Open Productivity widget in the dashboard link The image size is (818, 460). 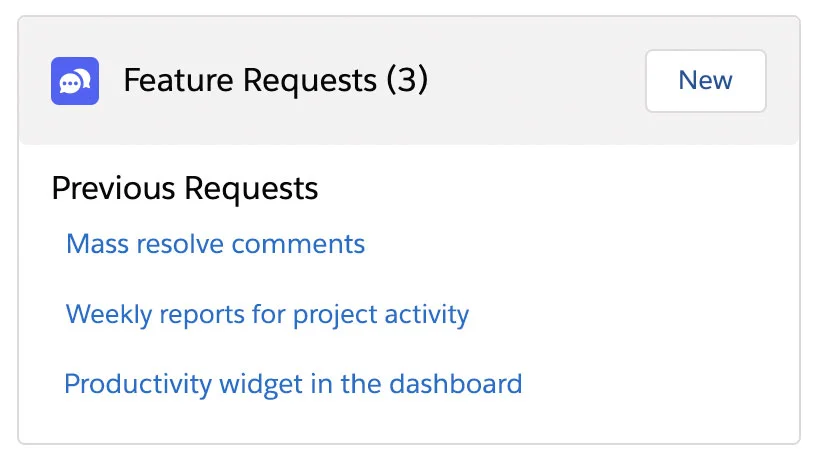[x=293, y=384]
